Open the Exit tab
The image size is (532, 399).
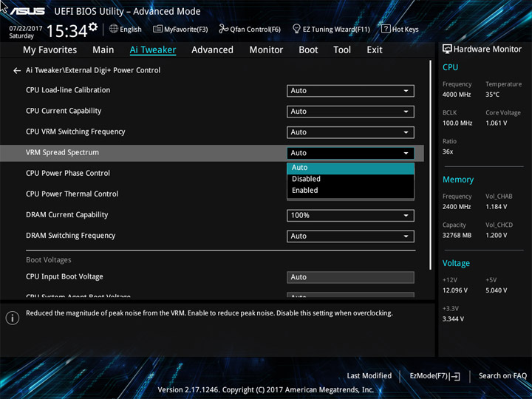tap(375, 50)
